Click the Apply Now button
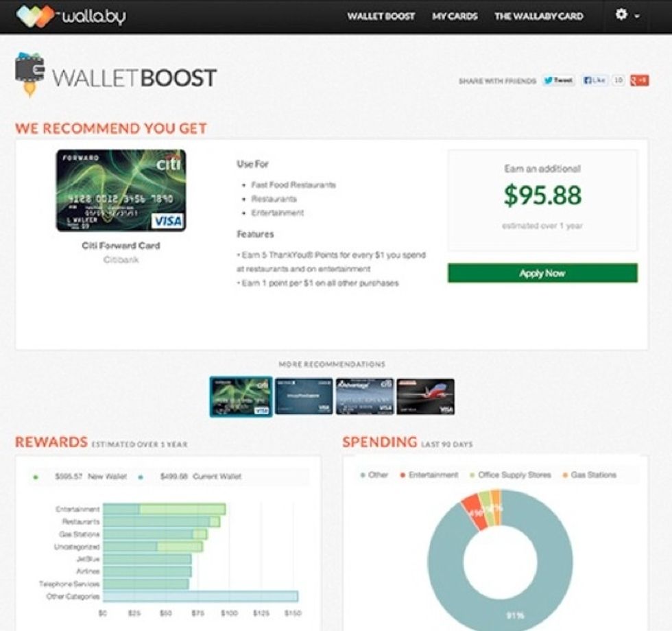The width and height of the screenshot is (672, 631). coord(542,273)
